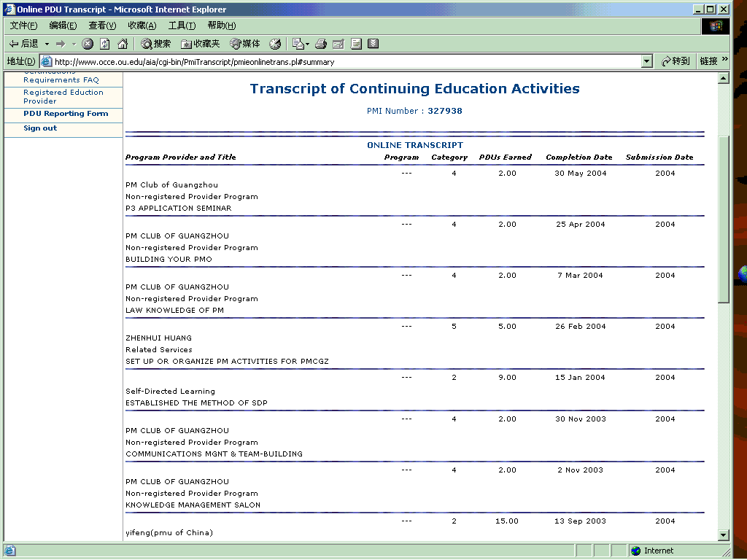Open the 编辑(E) menu

pyautogui.click(x=63, y=26)
